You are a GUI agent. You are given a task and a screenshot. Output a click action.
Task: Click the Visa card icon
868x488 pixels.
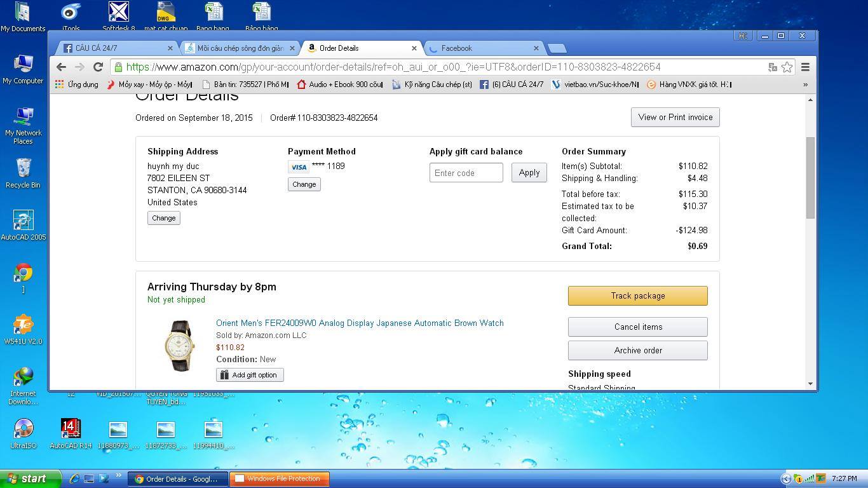tap(298, 167)
